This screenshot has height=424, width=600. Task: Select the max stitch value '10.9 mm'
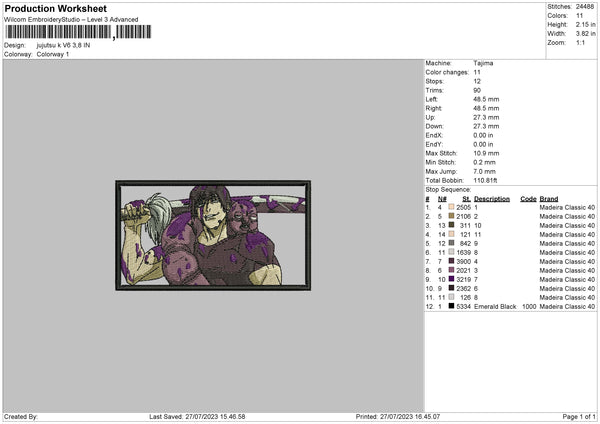pyautogui.click(x=486, y=153)
